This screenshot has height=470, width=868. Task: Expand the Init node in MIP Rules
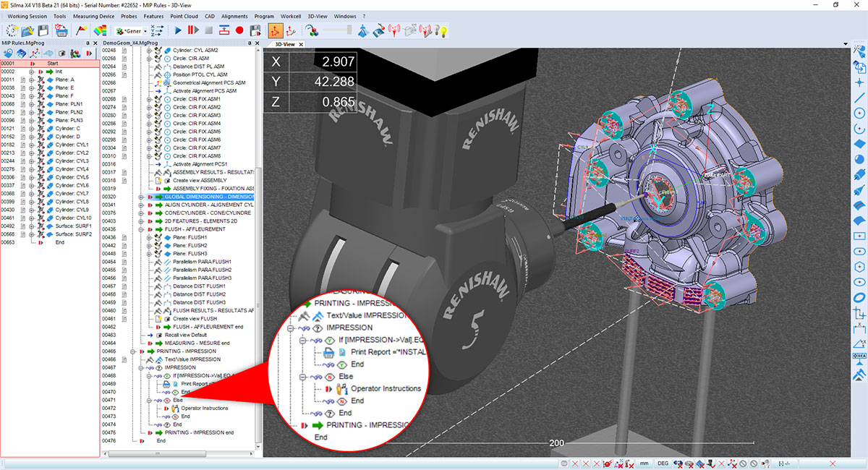pyautogui.click(x=31, y=72)
